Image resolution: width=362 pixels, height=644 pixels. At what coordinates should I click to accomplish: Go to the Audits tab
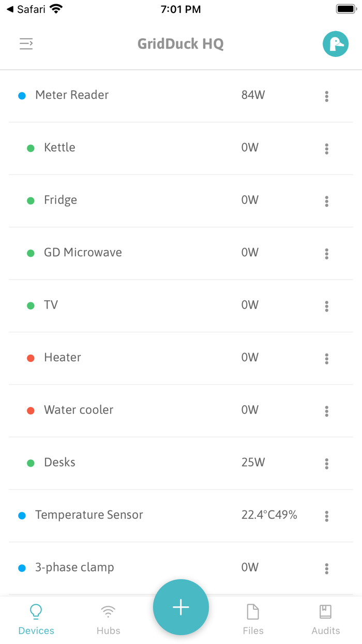[326, 618]
